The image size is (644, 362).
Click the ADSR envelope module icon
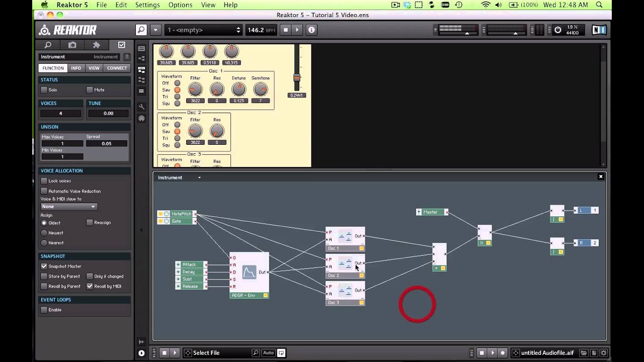point(249,272)
